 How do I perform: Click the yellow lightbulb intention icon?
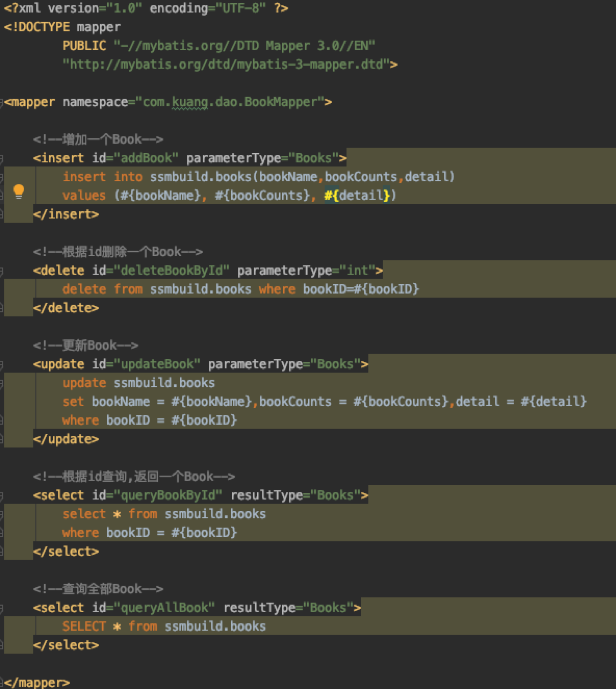(x=18, y=192)
